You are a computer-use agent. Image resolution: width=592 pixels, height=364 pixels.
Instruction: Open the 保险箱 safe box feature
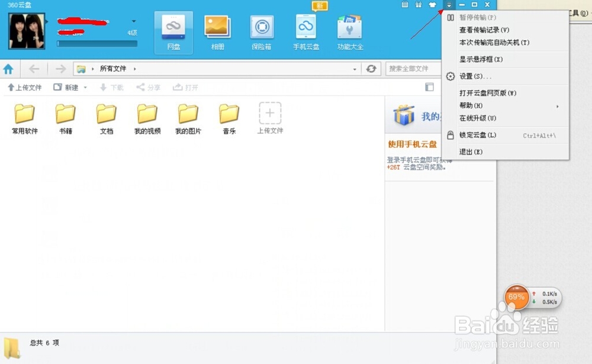pos(261,30)
